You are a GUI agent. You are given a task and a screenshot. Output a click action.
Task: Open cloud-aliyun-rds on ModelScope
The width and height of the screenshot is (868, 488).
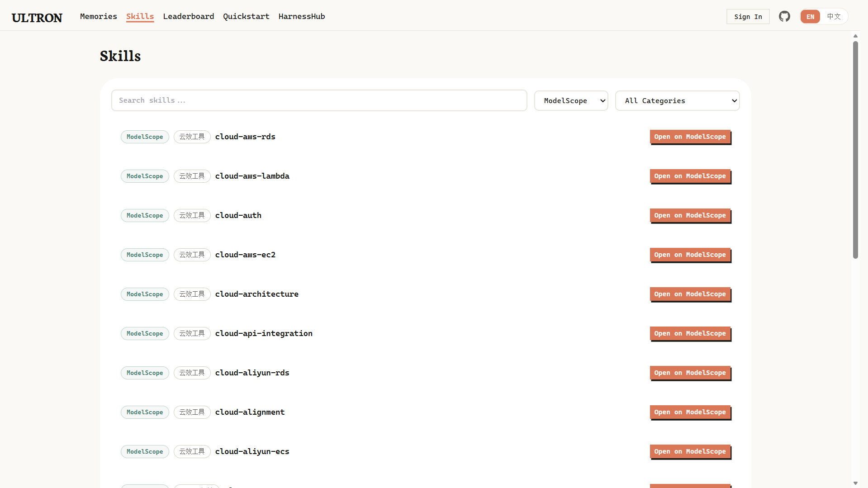point(690,373)
